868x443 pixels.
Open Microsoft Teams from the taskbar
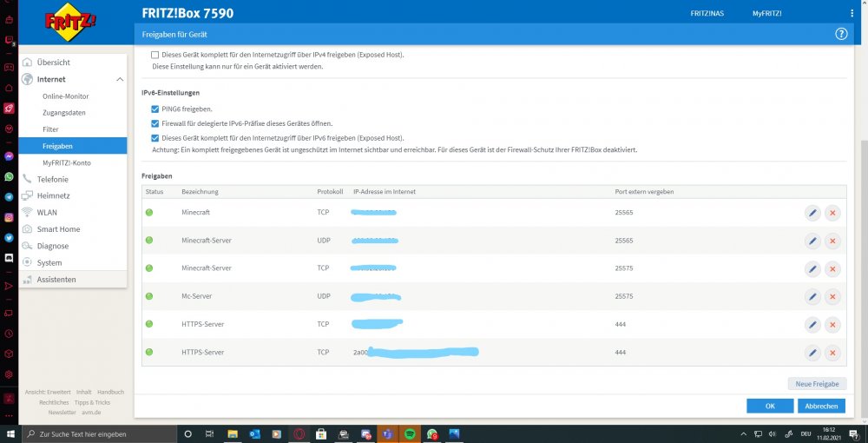pyautogui.click(x=387, y=434)
